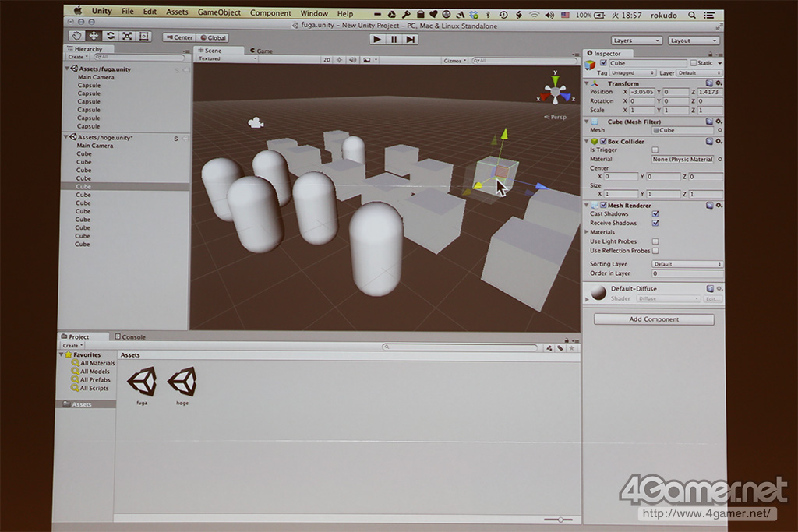Screen dimensions: 798x532
Task: Open the Layout dropdown
Action: (x=693, y=41)
